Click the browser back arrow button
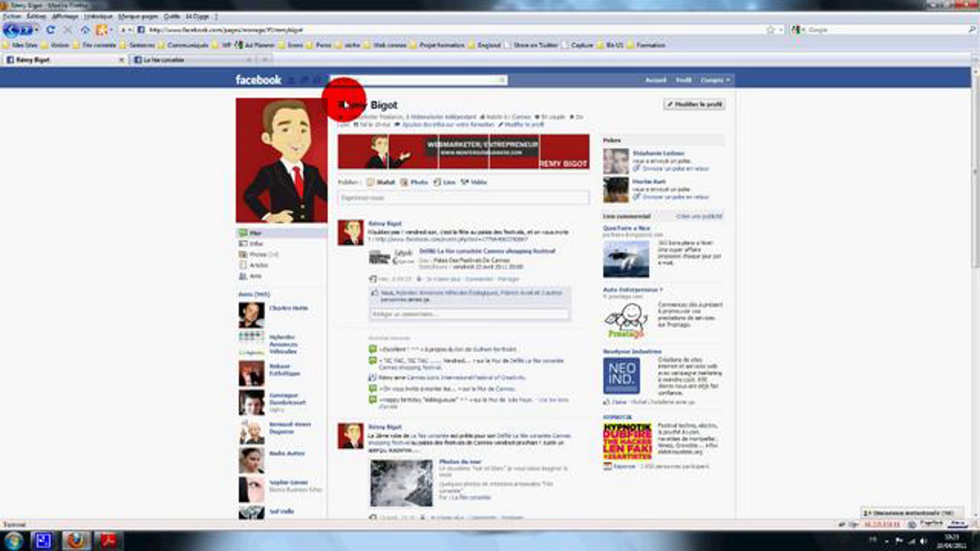Image resolution: width=980 pixels, height=551 pixels. (x=11, y=30)
